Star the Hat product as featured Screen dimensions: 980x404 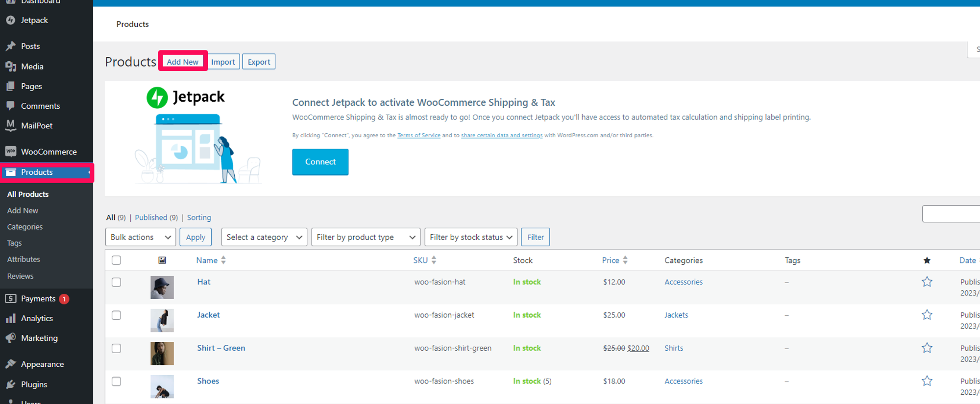[927, 282]
